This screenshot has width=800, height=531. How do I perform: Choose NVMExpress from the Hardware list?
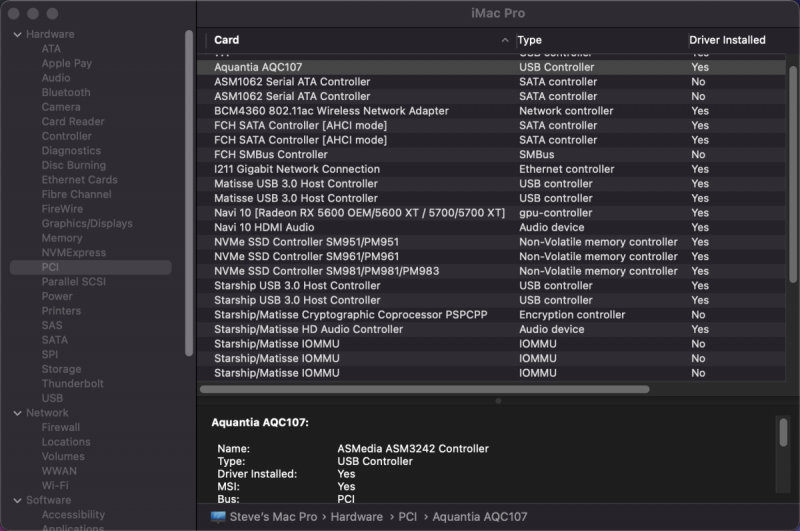pyautogui.click(x=73, y=253)
